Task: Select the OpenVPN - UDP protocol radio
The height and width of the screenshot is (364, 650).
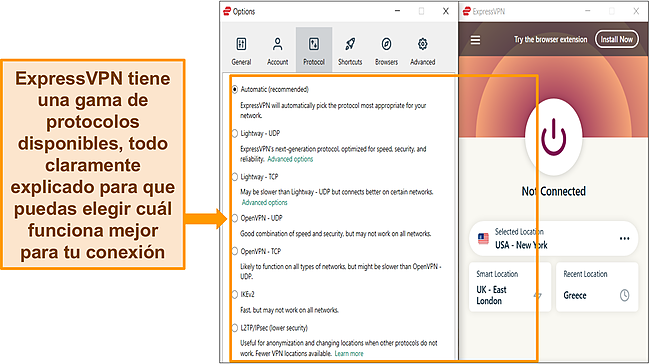Action: point(235,218)
